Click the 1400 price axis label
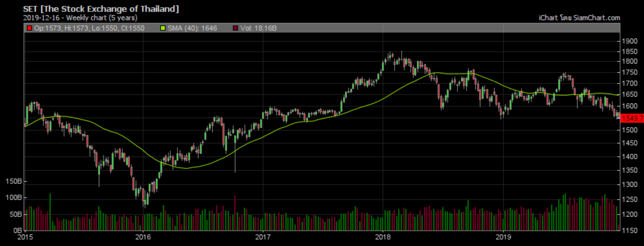This screenshot has height=246, width=644. pyautogui.click(x=629, y=156)
